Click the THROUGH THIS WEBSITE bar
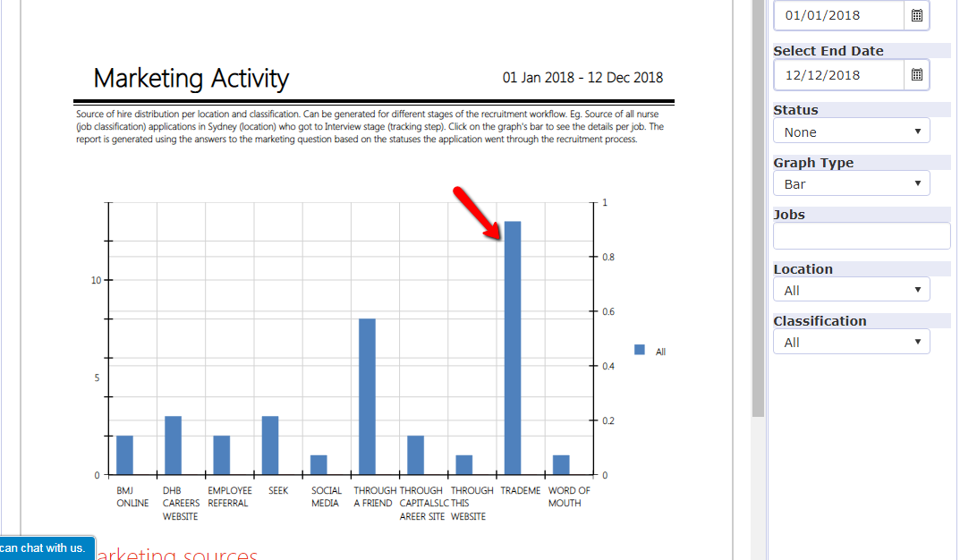The image size is (960, 560). [464, 464]
